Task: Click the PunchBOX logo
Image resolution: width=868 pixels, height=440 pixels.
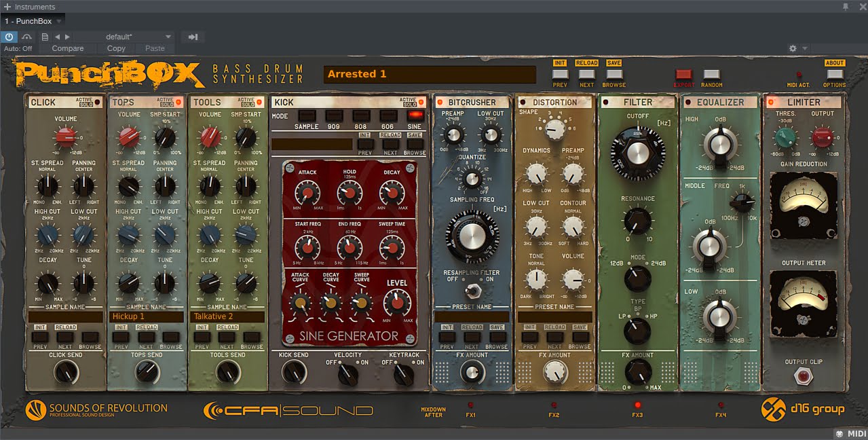Action: 109,74
